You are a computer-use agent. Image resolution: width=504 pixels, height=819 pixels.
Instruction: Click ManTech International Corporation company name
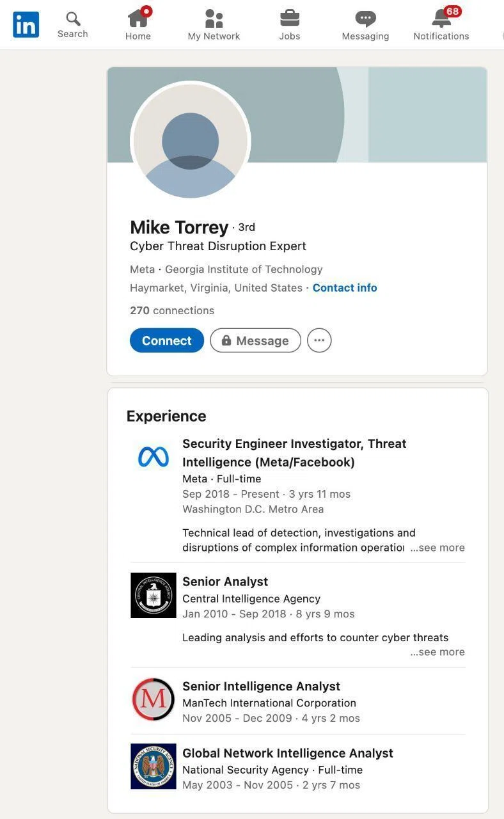(x=269, y=703)
